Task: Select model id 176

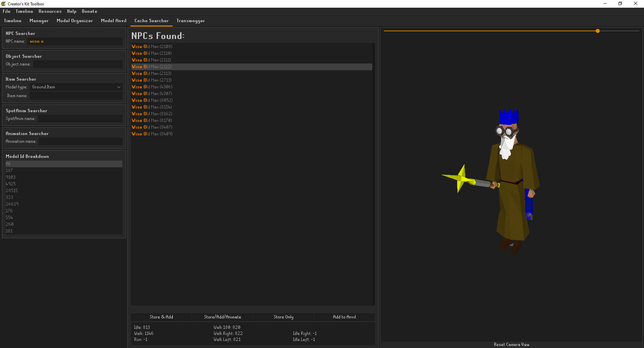Action: [x=64, y=211]
